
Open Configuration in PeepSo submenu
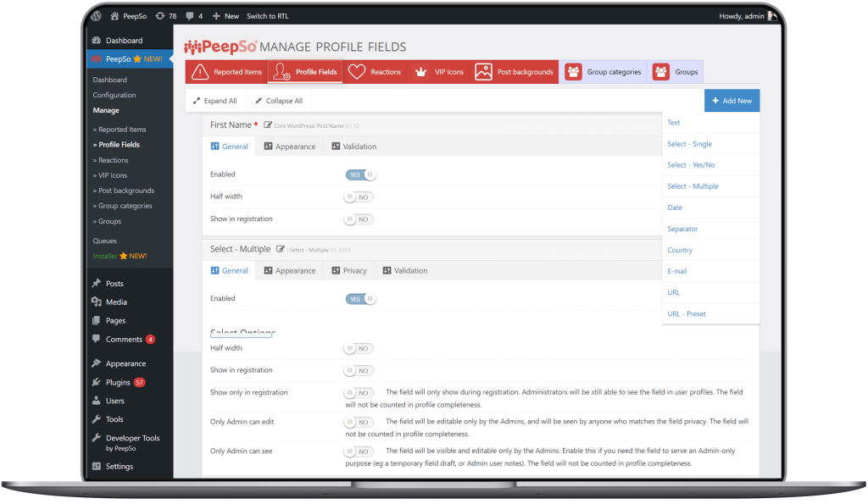coord(114,95)
